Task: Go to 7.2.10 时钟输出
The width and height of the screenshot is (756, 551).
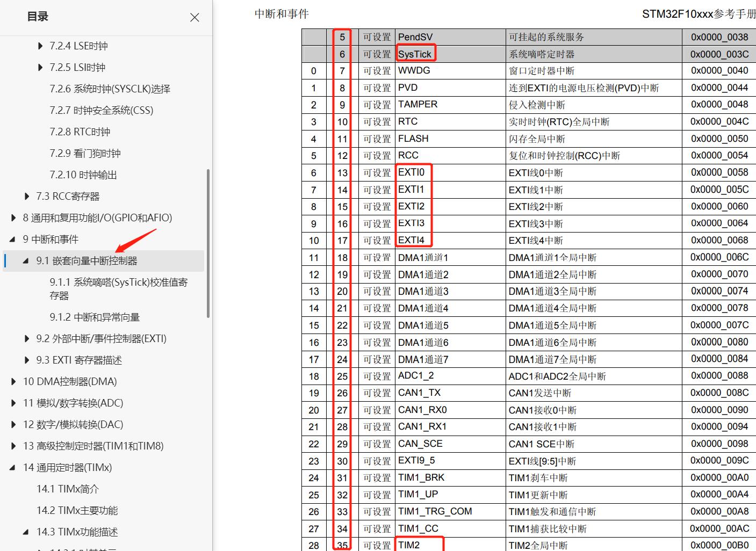Action: (x=83, y=175)
